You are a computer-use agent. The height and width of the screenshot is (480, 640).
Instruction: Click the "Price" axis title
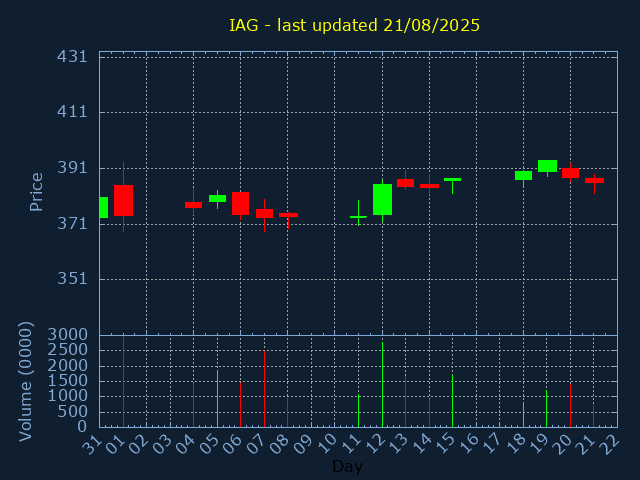point(36,192)
